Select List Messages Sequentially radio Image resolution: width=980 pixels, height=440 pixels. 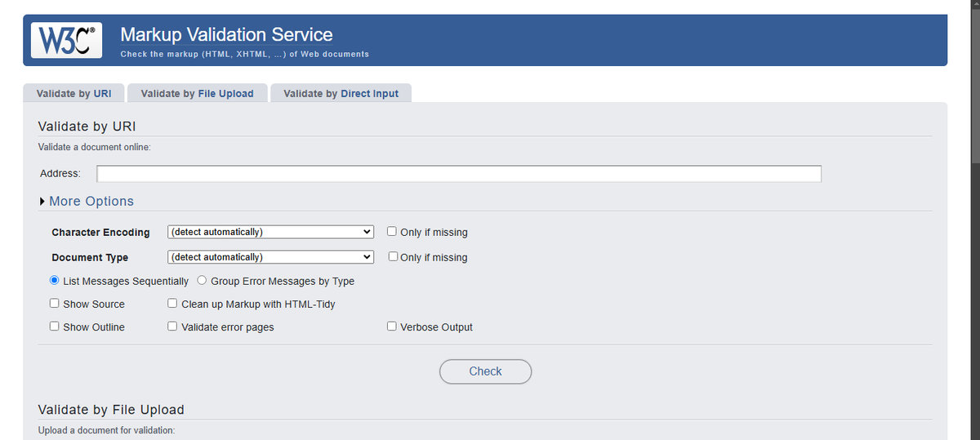point(55,281)
